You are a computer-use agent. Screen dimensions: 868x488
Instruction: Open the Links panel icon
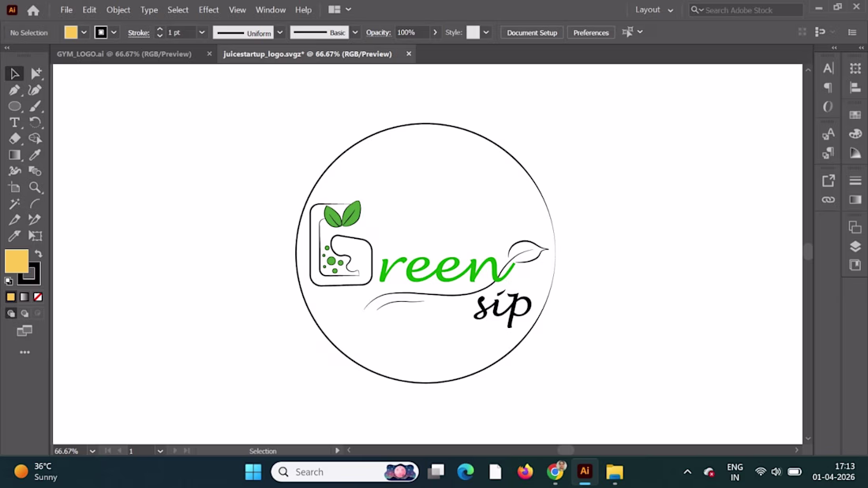[x=828, y=199]
